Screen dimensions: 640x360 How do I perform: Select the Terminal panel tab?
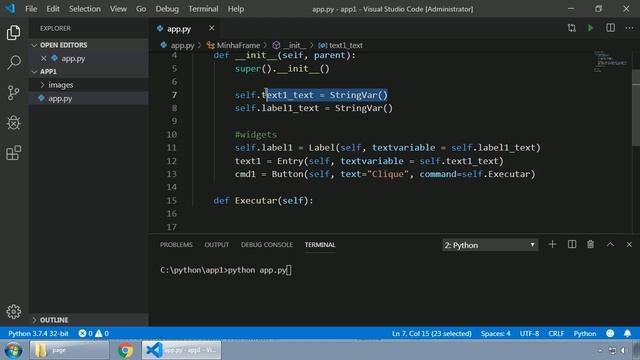[320, 244]
